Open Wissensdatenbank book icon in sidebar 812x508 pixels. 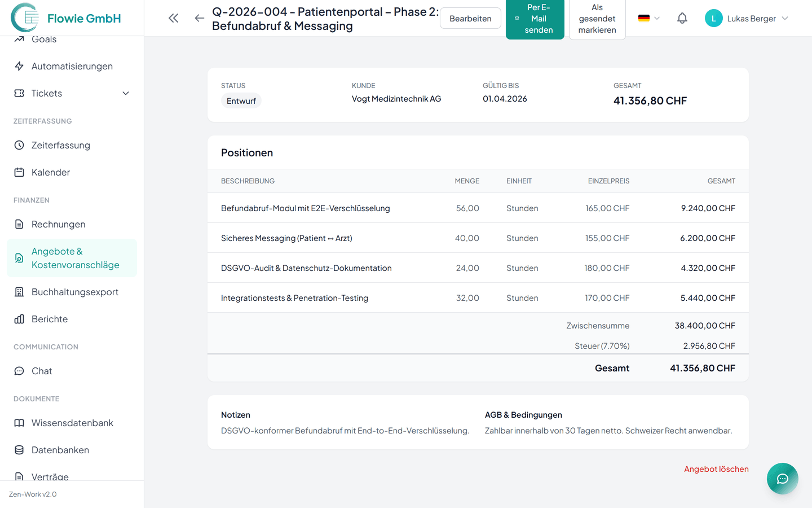click(19, 423)
